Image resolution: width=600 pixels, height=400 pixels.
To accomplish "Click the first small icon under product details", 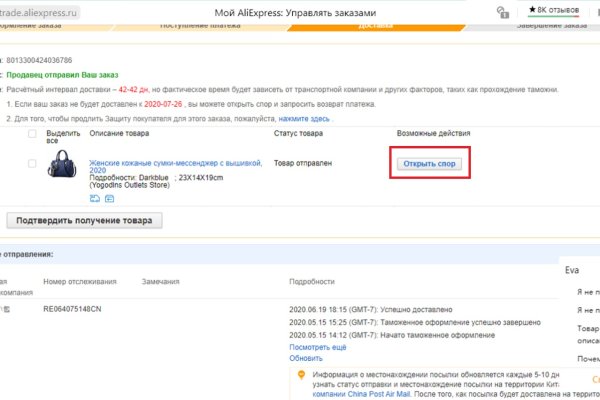I will point(95,198).
